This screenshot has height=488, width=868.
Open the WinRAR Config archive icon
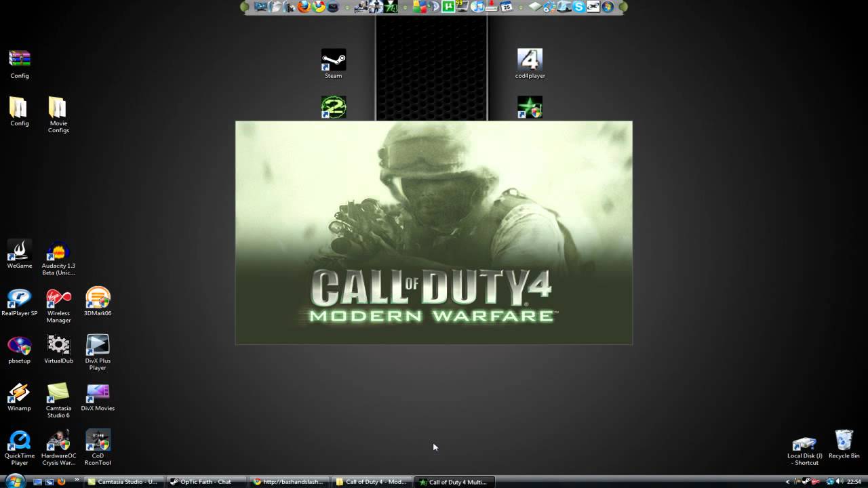click(x=19, y=64)
